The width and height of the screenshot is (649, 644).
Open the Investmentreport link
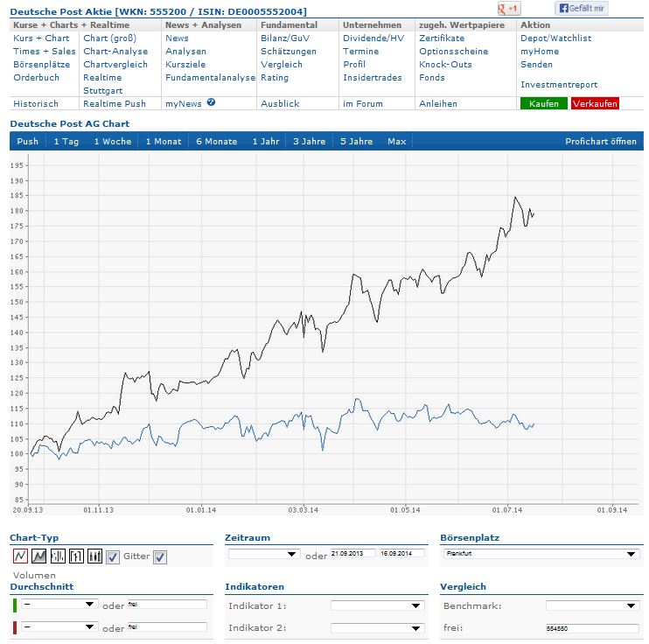(559, 85)
